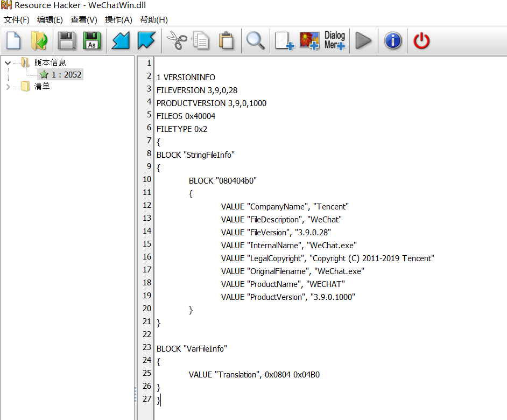Click the FileDescription "WeChat" value line
507x420 pixels.
tap(281, 220)
